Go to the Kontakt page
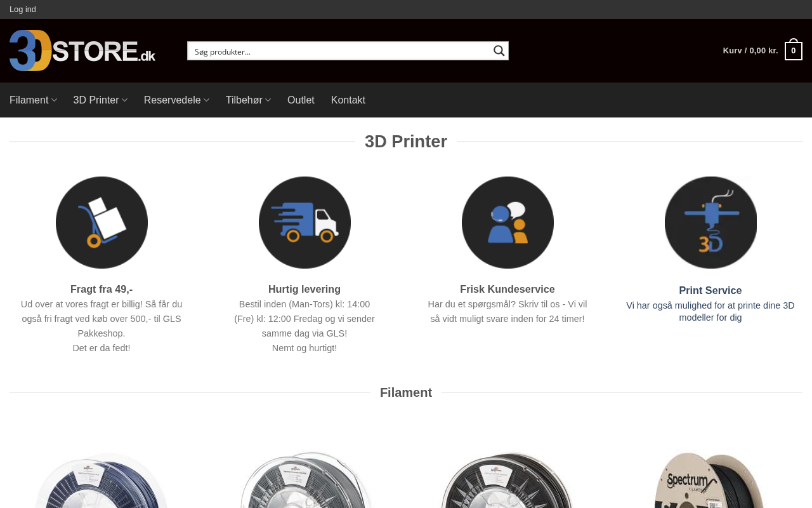The image size is (812, 508). [x=348, y=100]
